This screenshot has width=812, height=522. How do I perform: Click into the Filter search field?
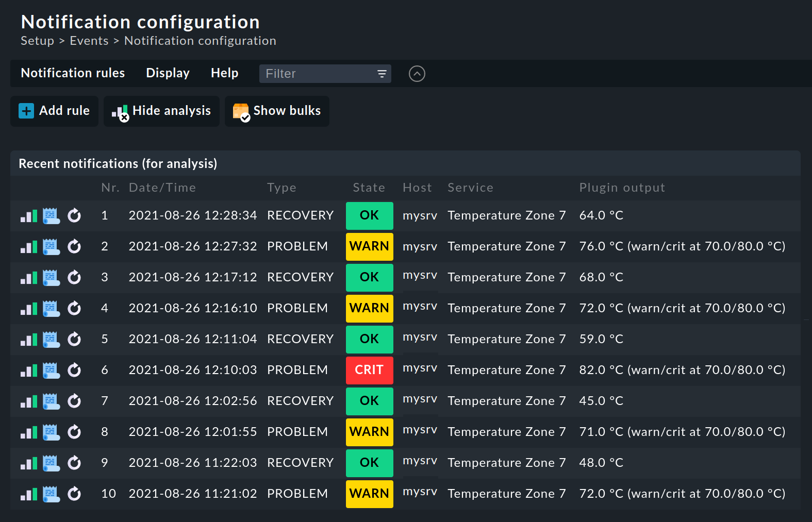[325, 74]
